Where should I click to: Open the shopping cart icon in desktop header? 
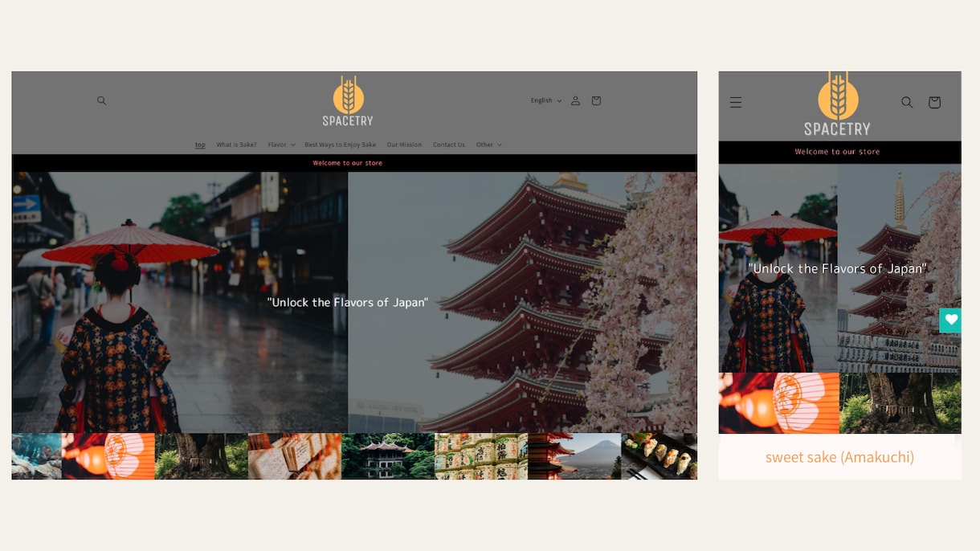(596, 100)
